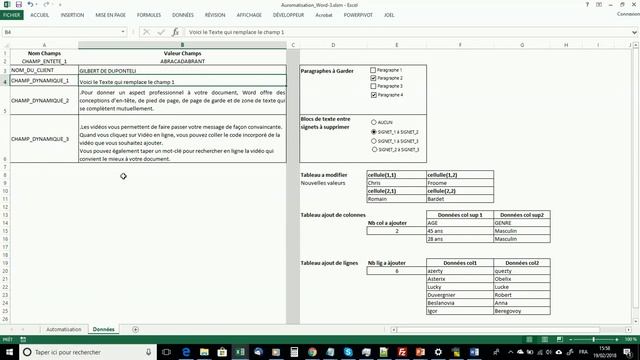Select row 8 header

point(5,175)
